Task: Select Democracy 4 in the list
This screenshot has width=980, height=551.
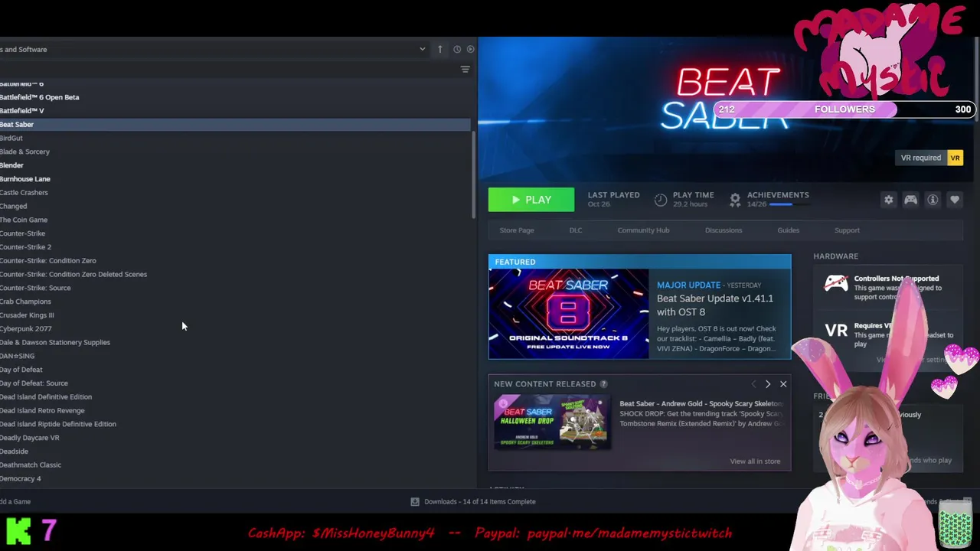Action: point(235,479)
